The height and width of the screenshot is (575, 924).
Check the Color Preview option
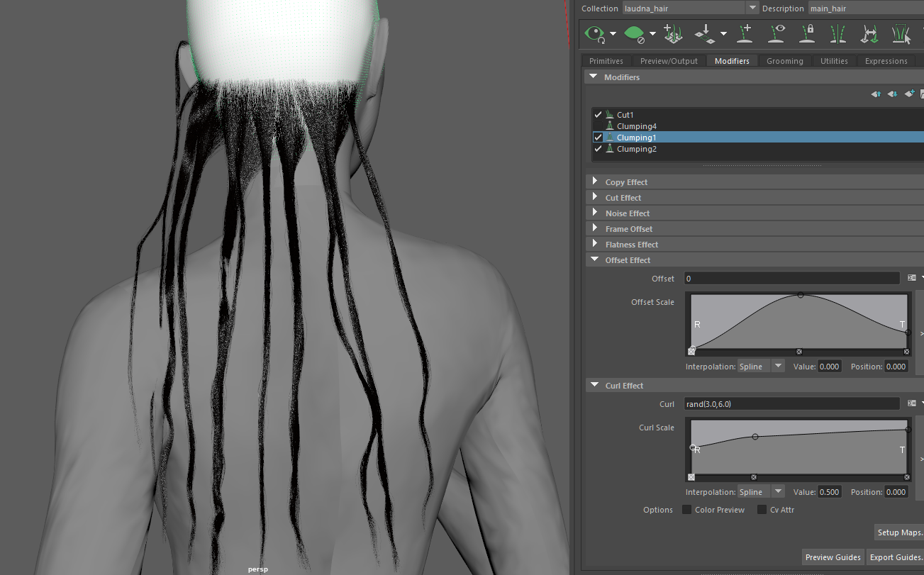click(x=686, y=510)
